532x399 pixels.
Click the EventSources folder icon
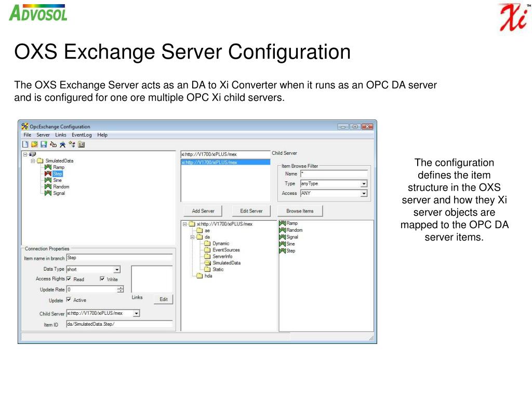207,250
